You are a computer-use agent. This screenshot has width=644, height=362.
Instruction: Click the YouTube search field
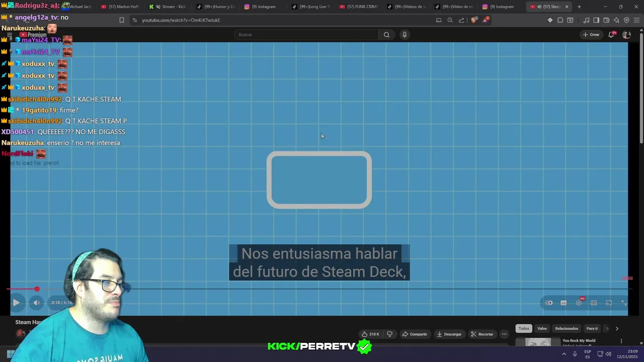[x=306, y=35]
